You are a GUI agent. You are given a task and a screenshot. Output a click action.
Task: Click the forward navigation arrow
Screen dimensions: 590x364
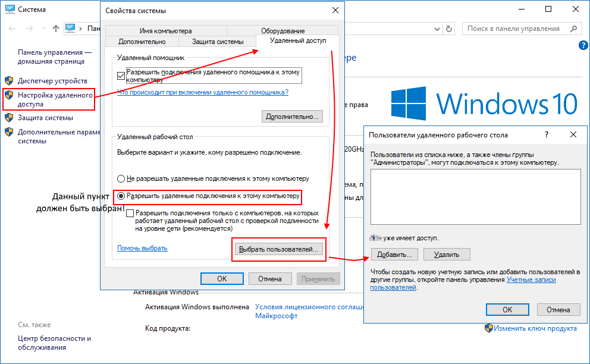(x=29, y=29)
